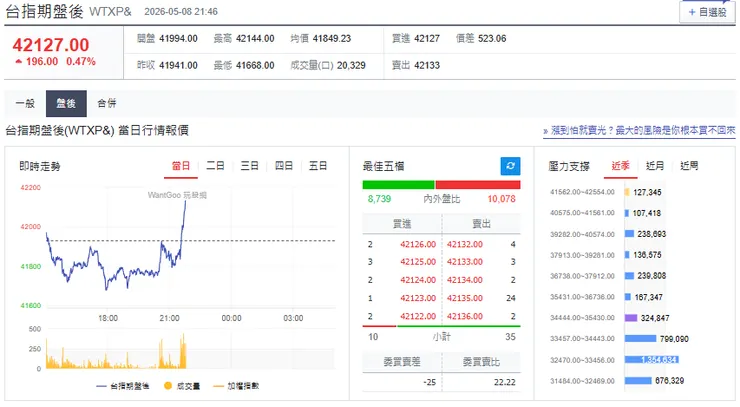Image resolution: width=740 pixels, height=407 pixels.
Task: Select range row 37913.00~39281.00
Action: pyautogui.click(x=582, y=255)
